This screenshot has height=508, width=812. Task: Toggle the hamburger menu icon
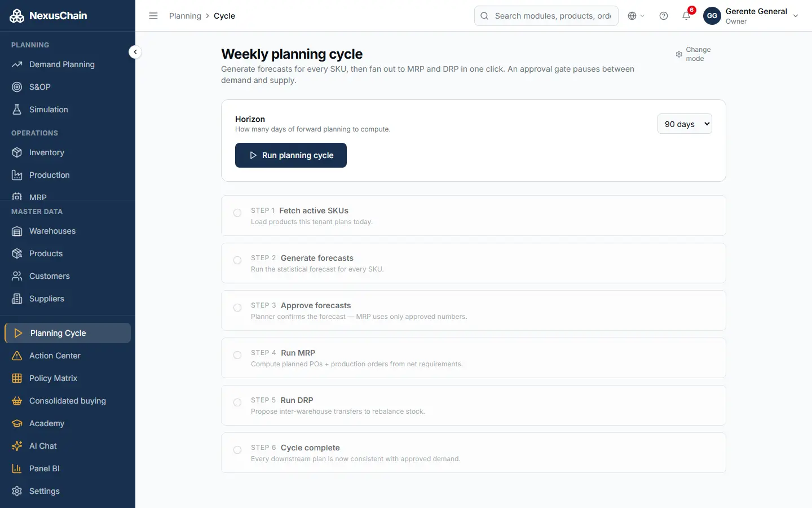pyautogui.click(x=153, y=16)
